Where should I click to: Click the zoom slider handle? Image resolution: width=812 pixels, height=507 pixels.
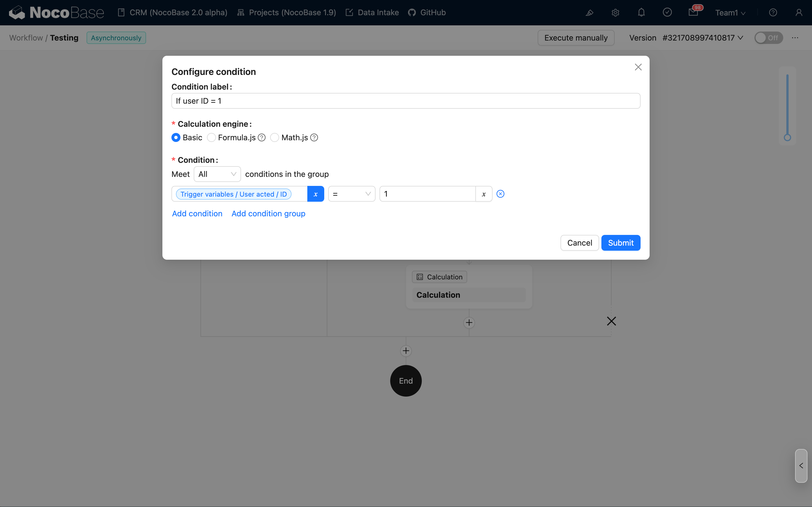[x=787, y=137]
